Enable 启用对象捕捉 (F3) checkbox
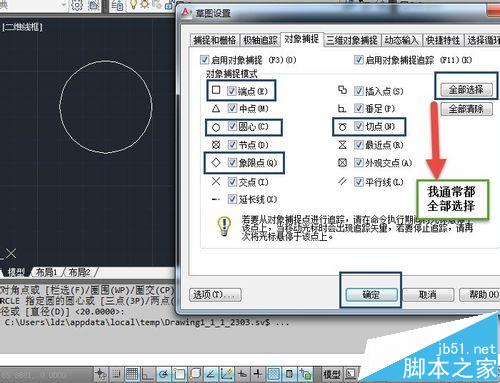This screenshot has width=500, height=383. 204,60
